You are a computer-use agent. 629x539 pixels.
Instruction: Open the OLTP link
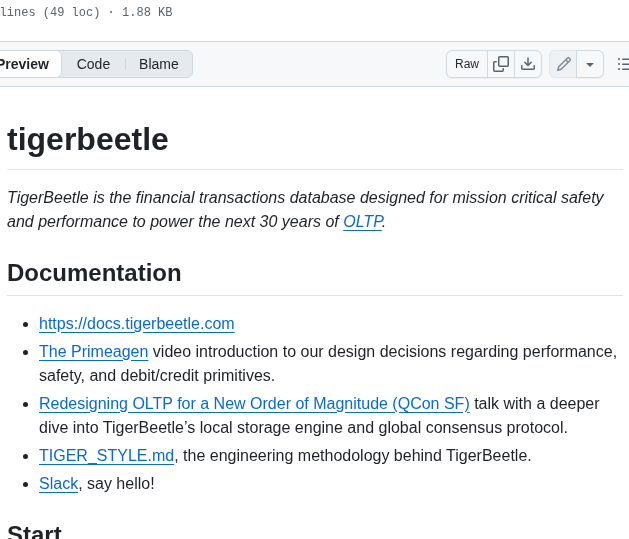point(363,221)
